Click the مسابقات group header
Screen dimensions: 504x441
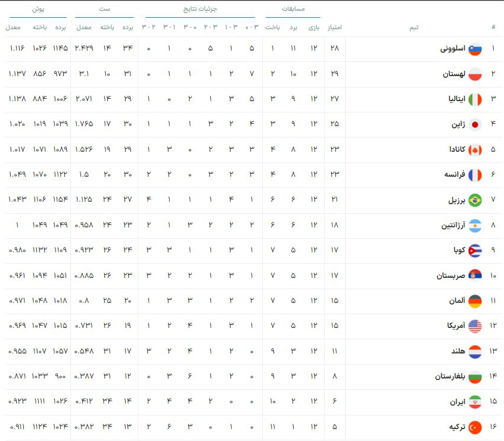point(293,9)
